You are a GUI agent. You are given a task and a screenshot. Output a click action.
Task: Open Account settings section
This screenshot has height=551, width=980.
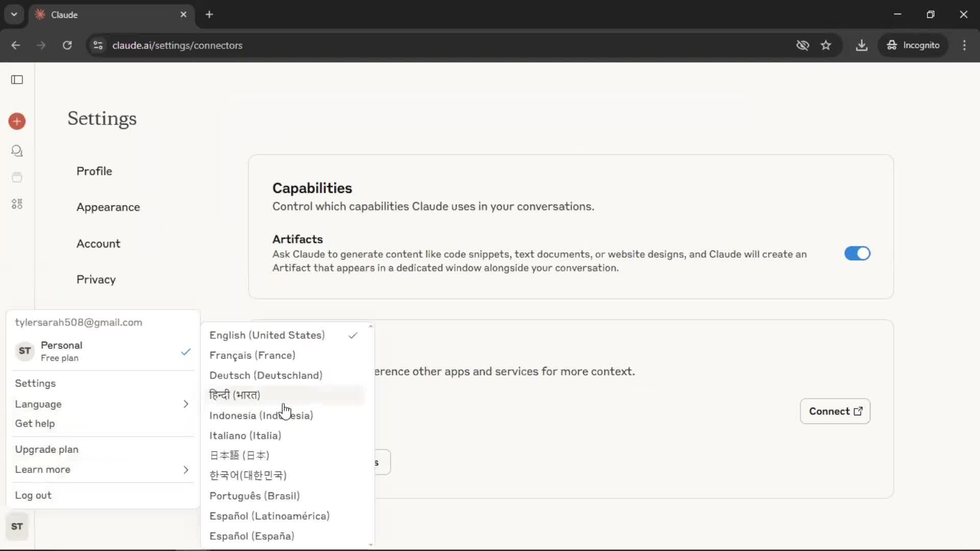[99, 244]
